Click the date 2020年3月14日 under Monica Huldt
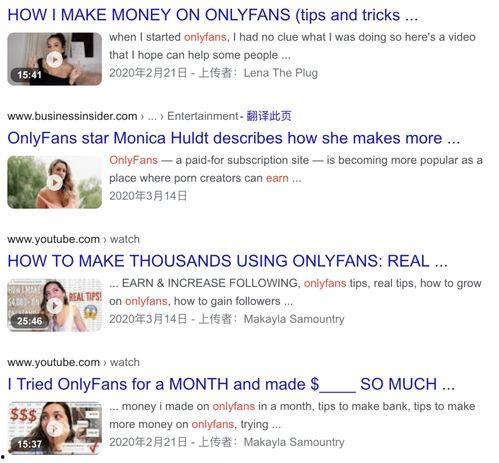The image size is (499, 463). point(148,196)
